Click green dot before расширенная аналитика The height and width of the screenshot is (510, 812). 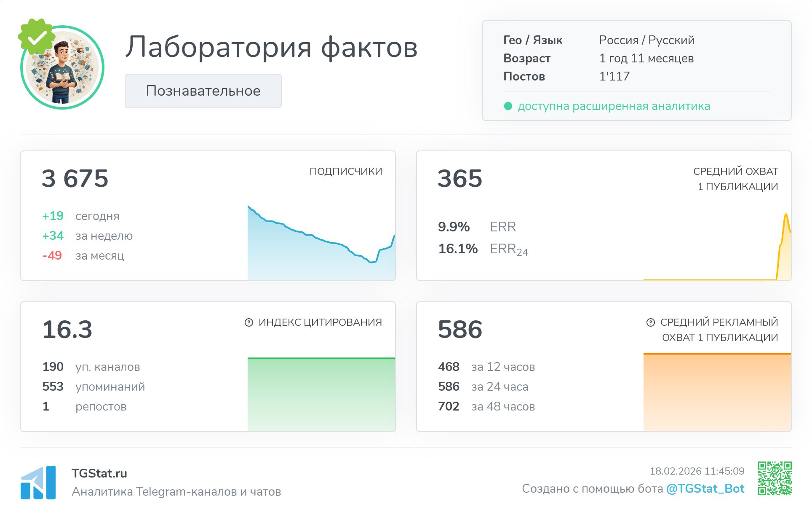click(x=508, y=106)
